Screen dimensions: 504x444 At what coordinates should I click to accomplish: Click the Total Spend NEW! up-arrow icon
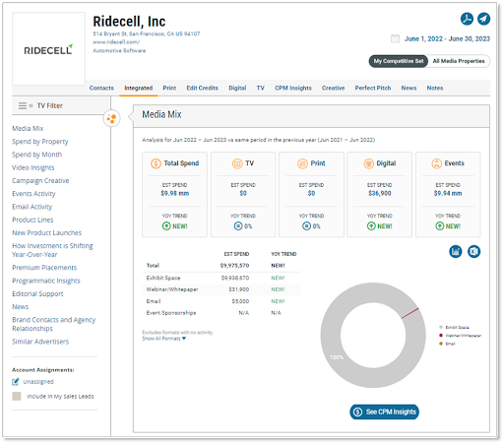[166, 226]
